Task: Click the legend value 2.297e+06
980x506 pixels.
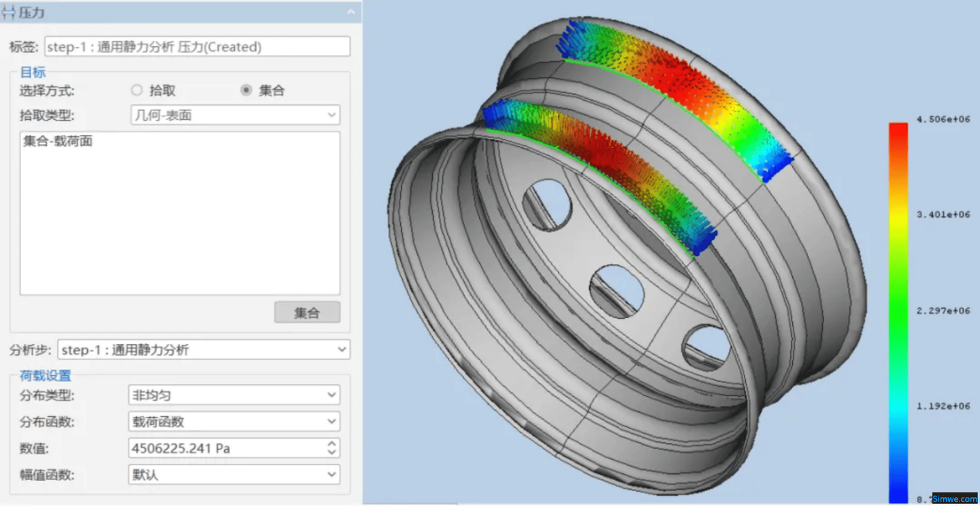Action: click(x=943, y=311)
